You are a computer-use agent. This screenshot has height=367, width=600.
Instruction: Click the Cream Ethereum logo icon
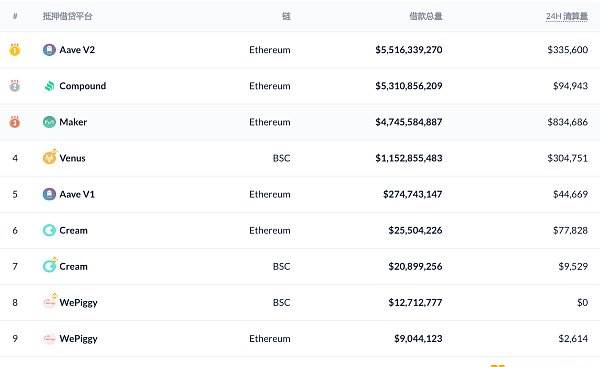click(x=49, y=230)
